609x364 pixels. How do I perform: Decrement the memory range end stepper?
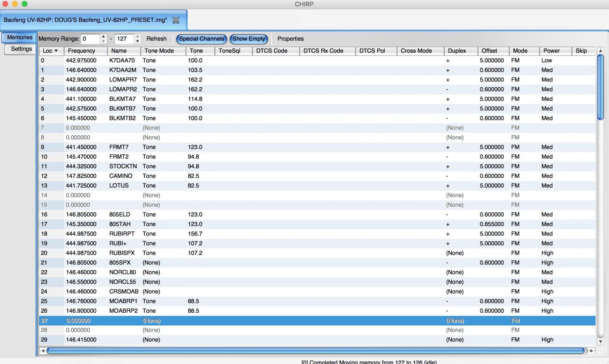click(x=137, y=41)
